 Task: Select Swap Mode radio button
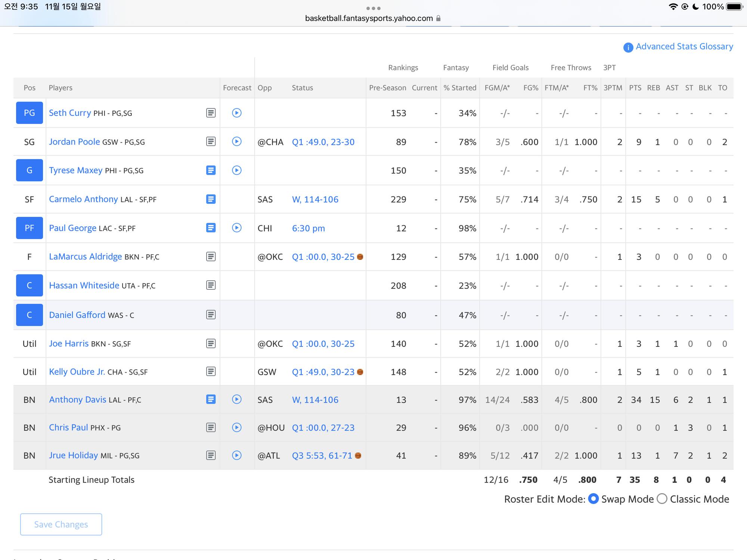593,499
